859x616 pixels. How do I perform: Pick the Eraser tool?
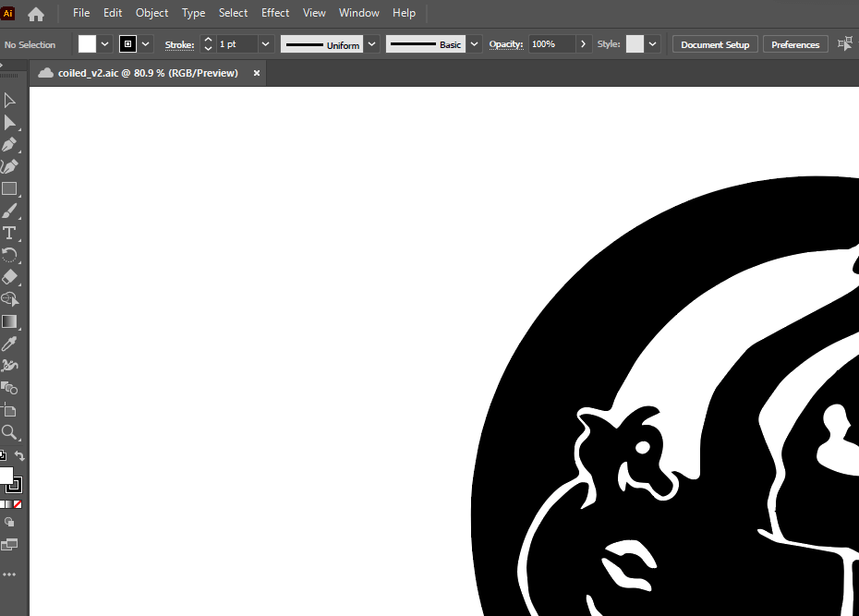[9, 277]
